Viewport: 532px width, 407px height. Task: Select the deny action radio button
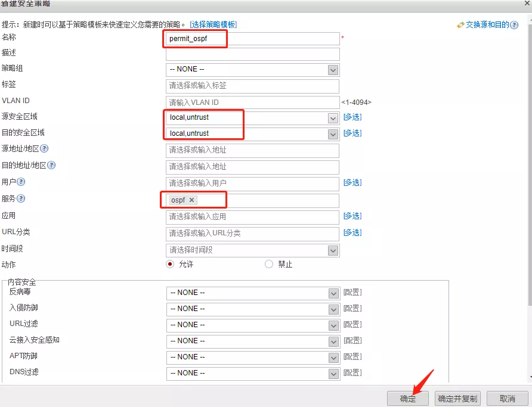coord(269,264)
